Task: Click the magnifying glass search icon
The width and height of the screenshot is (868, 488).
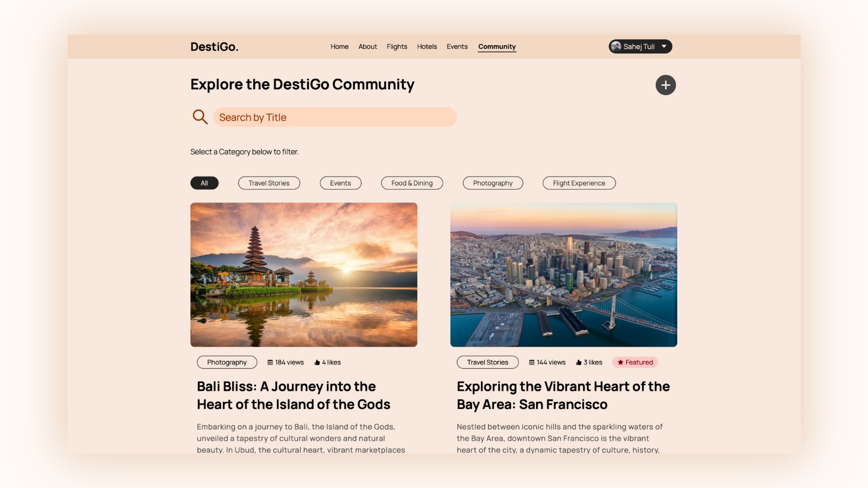Action: (200, 117)
